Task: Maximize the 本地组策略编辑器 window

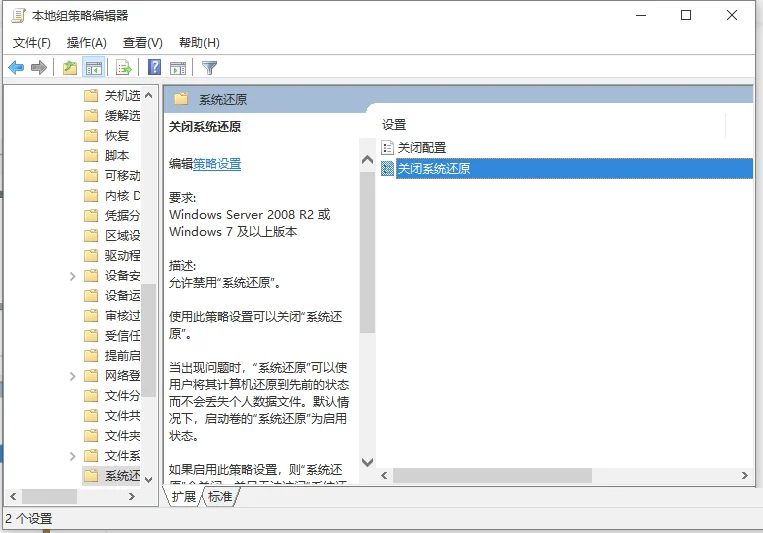Action: pos(686,16)
